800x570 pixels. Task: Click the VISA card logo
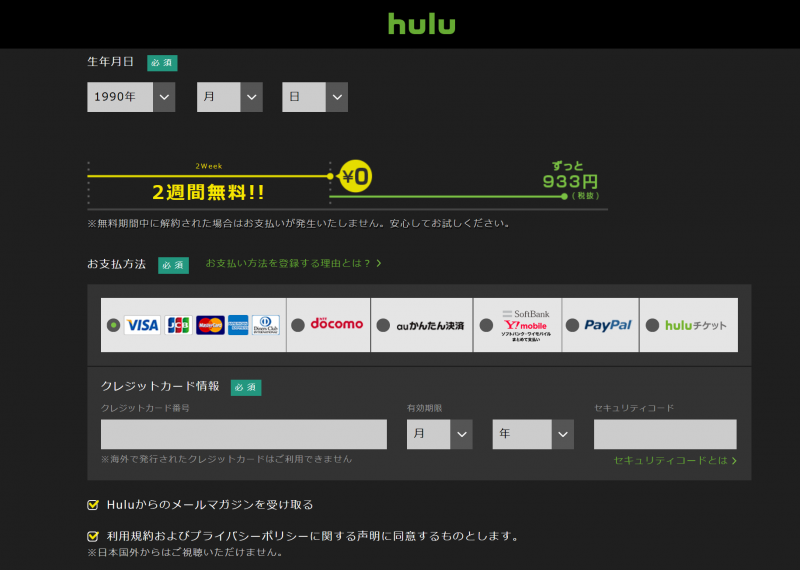click(x=142, y=325)
